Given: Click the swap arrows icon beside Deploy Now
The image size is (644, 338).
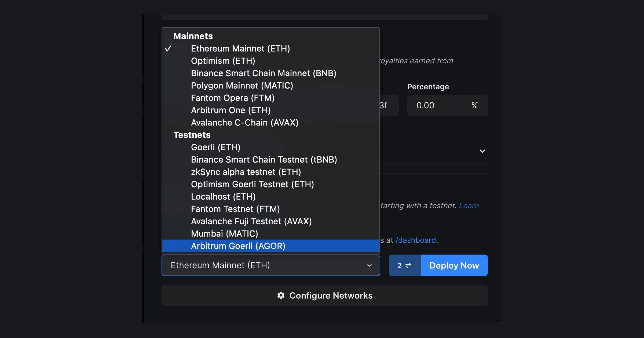Looking at the screenshot, I should pyautogui.click(x=409, y=265).
